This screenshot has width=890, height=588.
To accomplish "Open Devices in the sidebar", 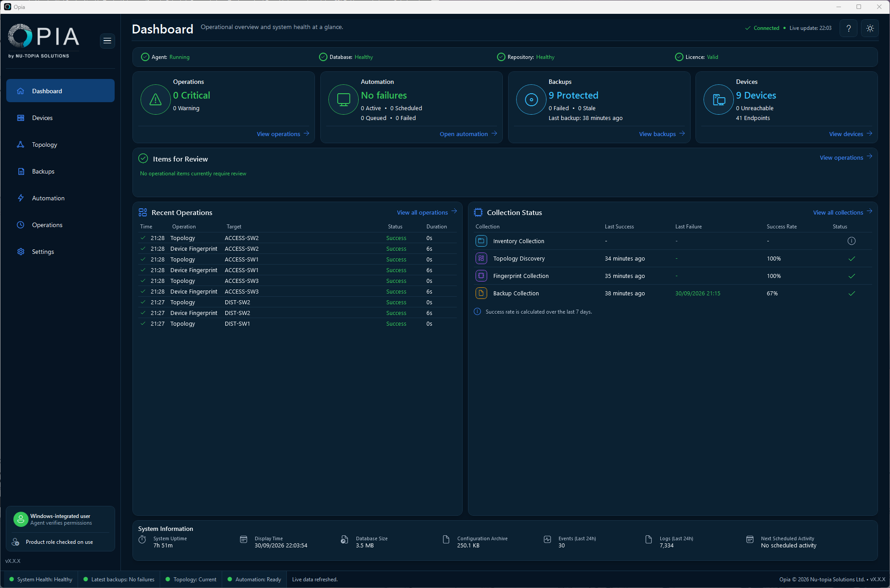I will (x=60, y=118).
